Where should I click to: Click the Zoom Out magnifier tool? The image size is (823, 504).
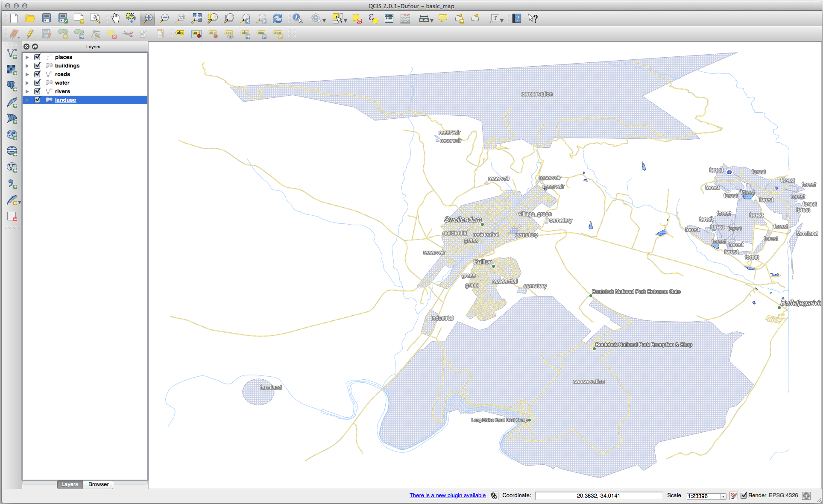(164, 18)
